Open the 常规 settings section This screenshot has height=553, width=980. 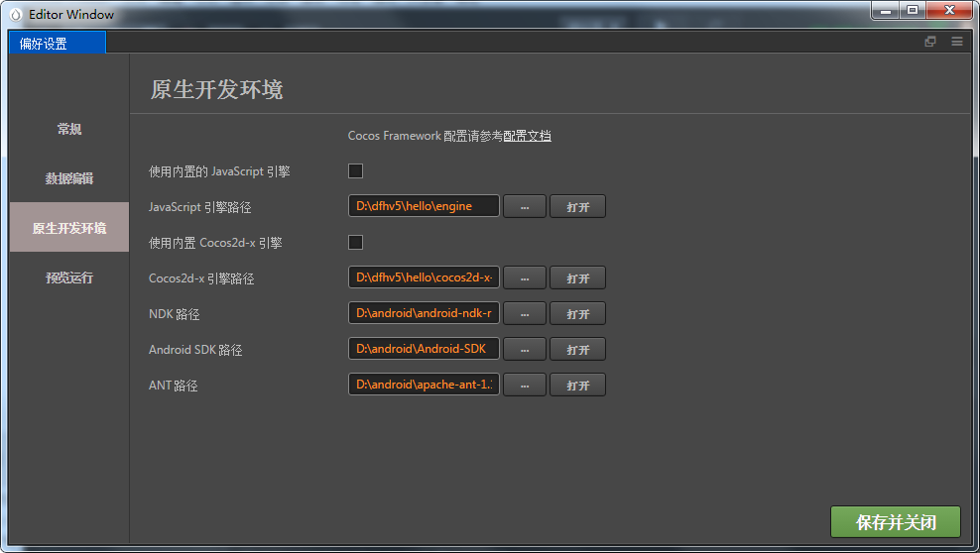click(x=69, y=129)
